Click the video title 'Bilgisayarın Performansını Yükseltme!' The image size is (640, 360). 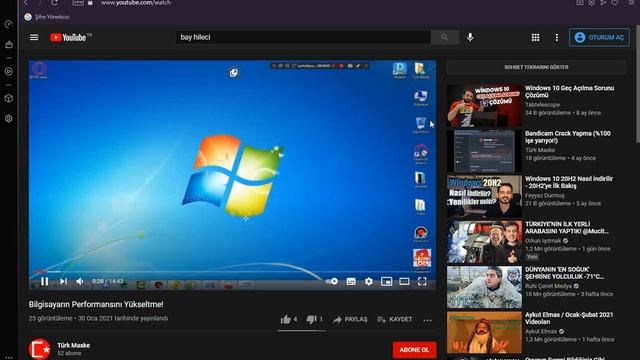[96, 304]
